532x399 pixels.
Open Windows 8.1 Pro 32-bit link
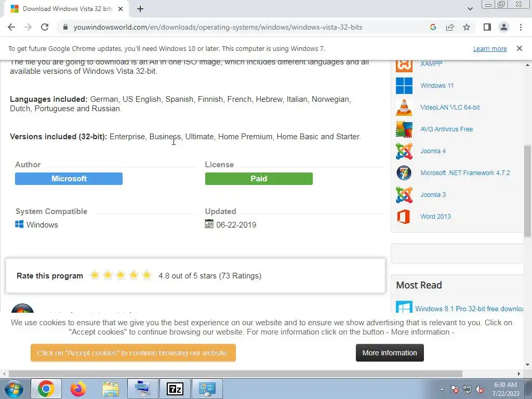point(469,309)
